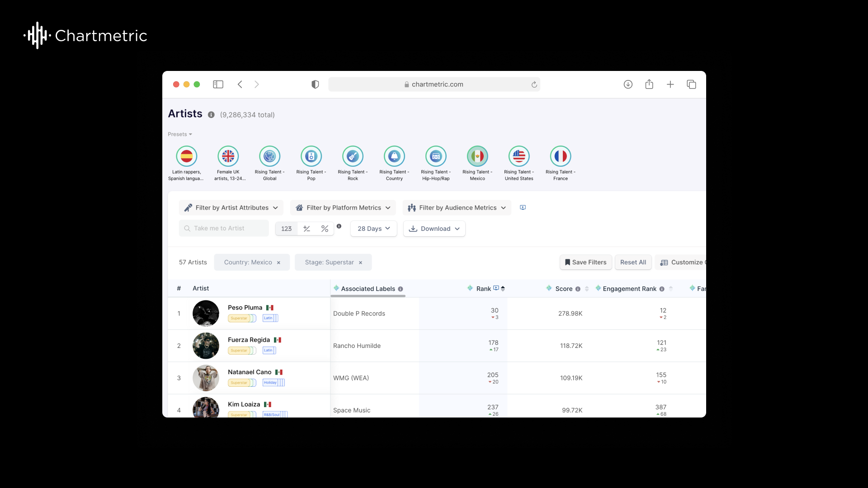
Task: Choose the Rising Talent United States preset
Action: 519,163
